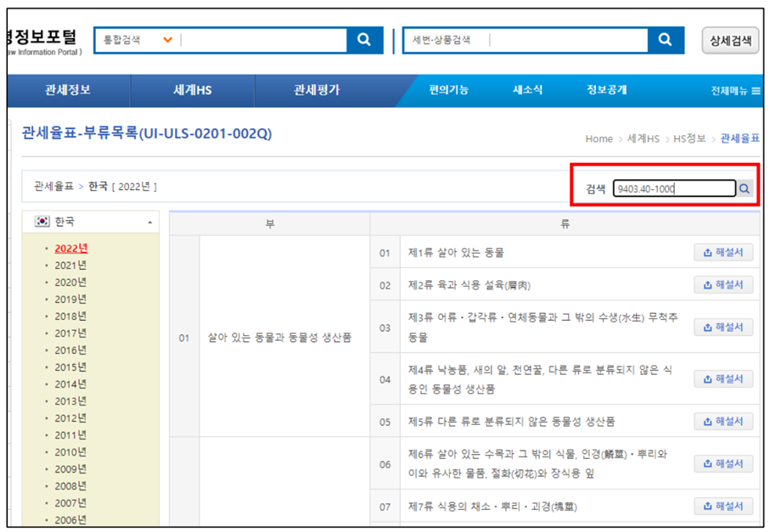The width and height of the screenshot is (770, 532).
Task: Open 해설서 for 제1류 살아 있는 동물
Action: pyautogui.click(x=723, y=252)
